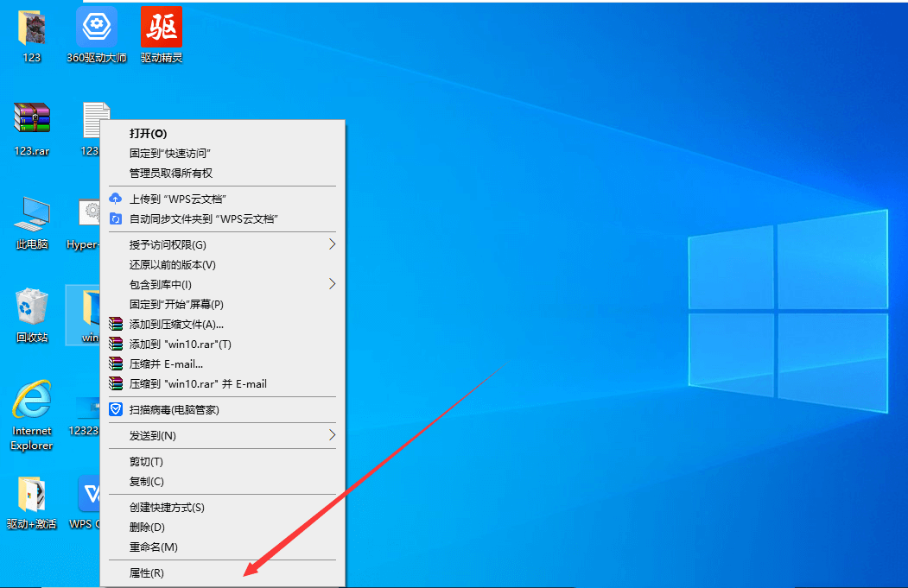908x588 pixels.
Task: Launch 360驱动大师 from the desktop
Action: [x=97, y=26]
